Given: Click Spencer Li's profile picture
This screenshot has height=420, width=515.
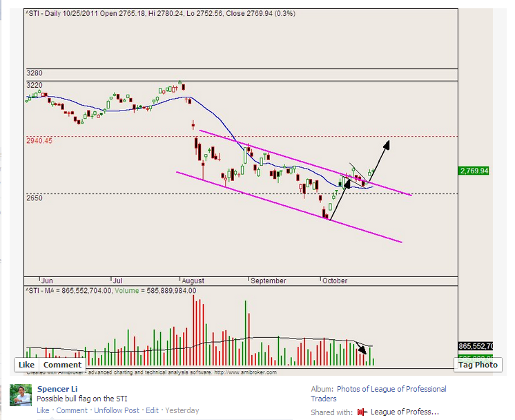Looking at the screenshot, I should point(20,395).
